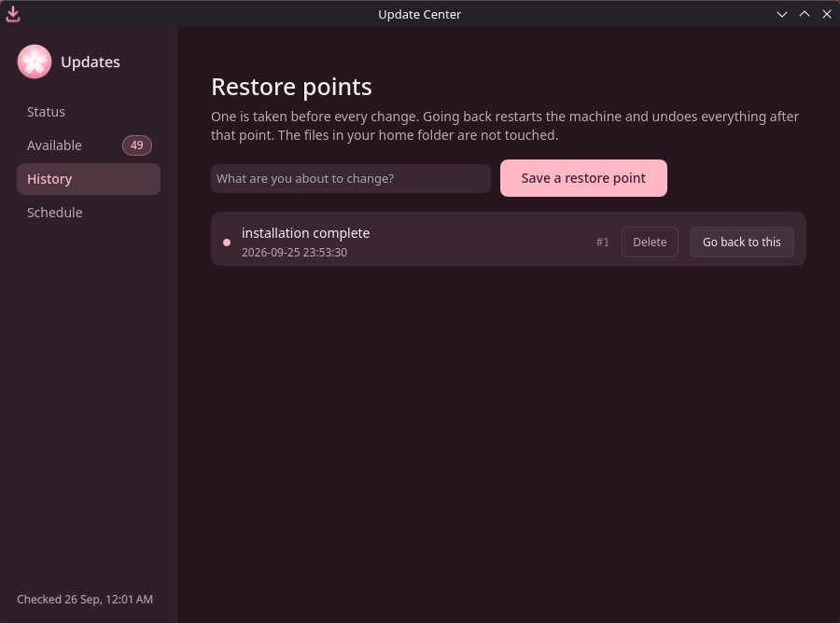
Task: Maximize window with the up chevron
Action: (x=805, y=14)
